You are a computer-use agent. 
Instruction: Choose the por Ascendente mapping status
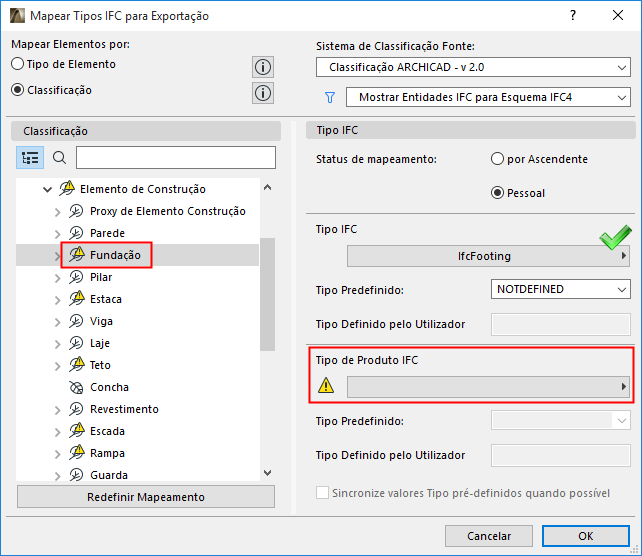498,159
